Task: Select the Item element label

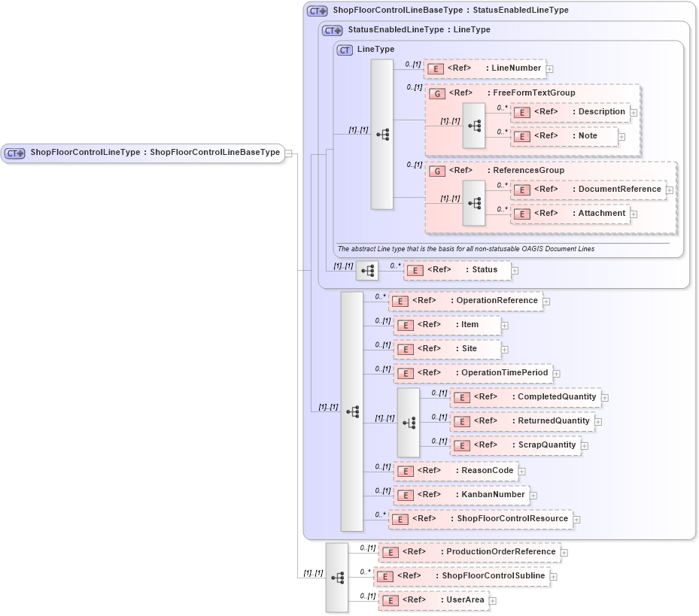Action: (470, 325)
